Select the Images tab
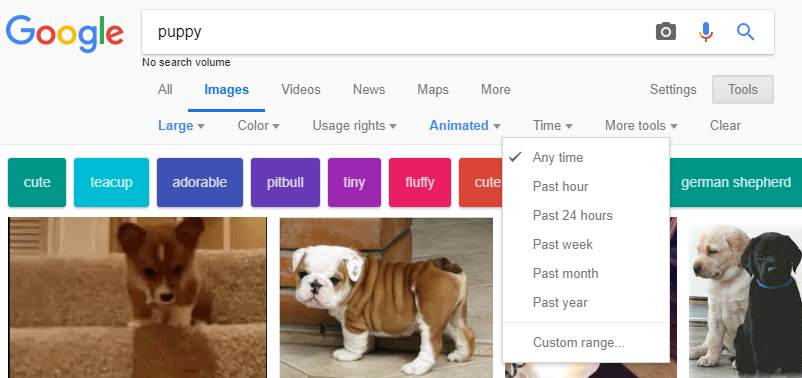The image size is (802, 378). [x=226, y=90]
